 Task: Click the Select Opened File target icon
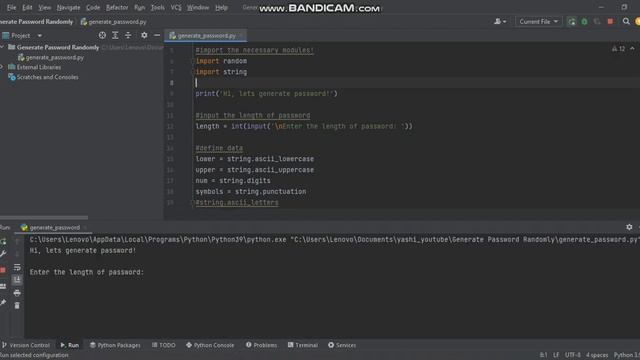pos(102,36)
